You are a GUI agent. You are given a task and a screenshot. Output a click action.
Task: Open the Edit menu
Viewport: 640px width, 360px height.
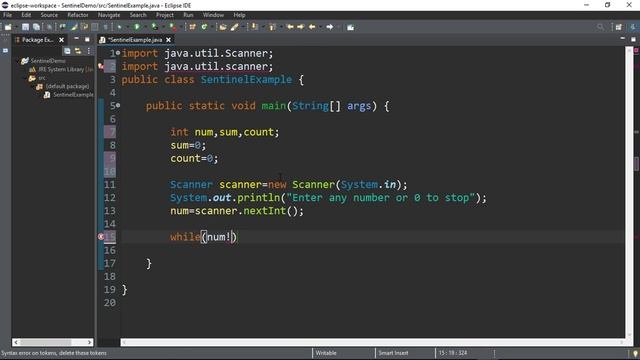click(26, 15)
